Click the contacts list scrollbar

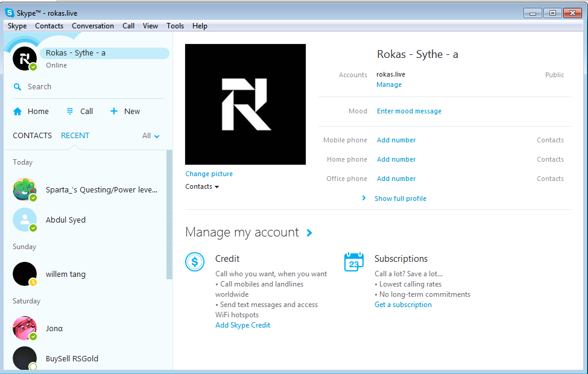169,215
